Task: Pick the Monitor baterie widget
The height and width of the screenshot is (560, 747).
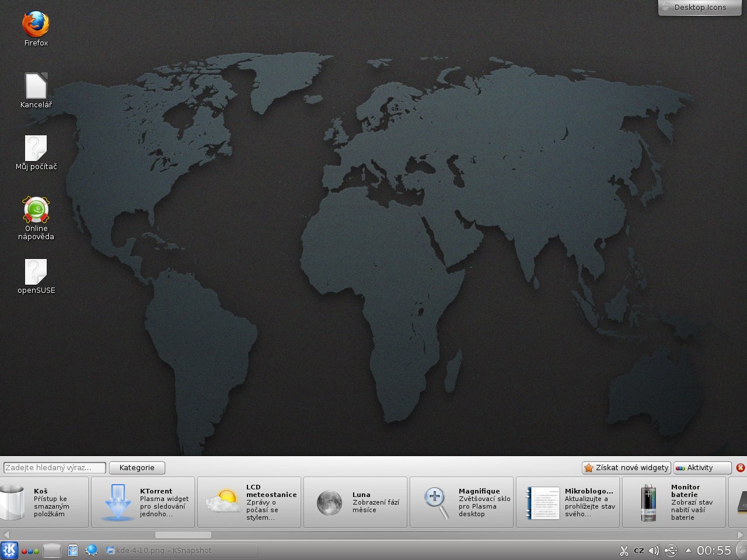Action: (x=674, y=502)
